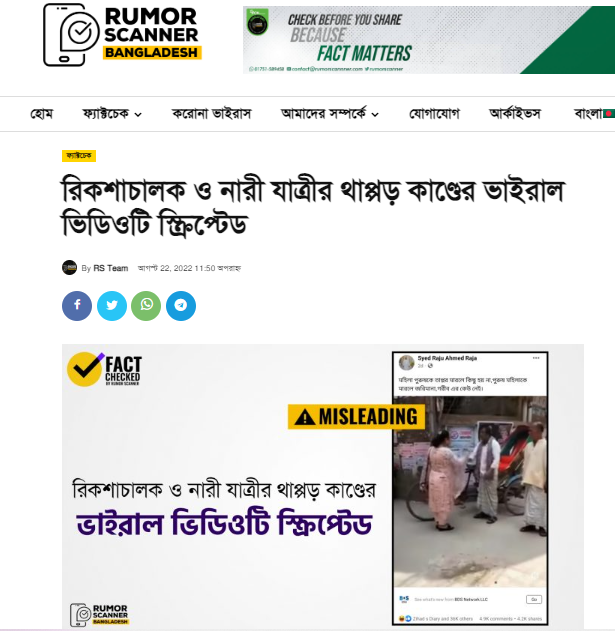Image resolution: width=615 pixels, height=631 pixels.
Task: Share article via Telegram icon
Action: click(x=181, y=306)
